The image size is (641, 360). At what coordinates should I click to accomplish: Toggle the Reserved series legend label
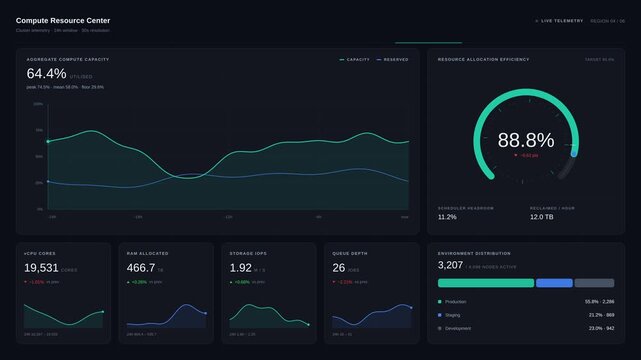[396, 60]
